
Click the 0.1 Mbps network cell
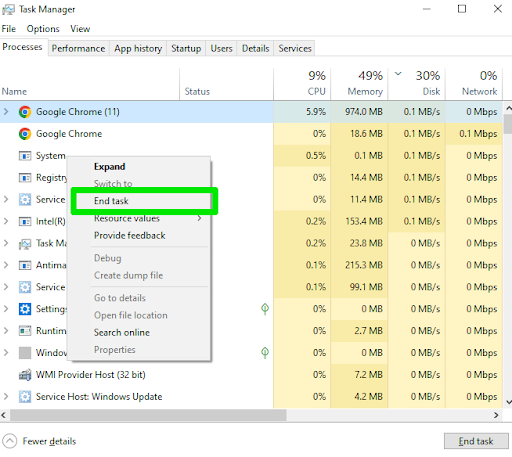click(474, 134)
